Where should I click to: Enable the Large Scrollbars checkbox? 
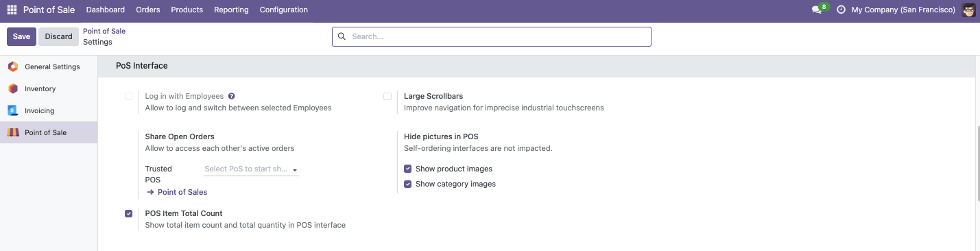(x=387, y=96)
